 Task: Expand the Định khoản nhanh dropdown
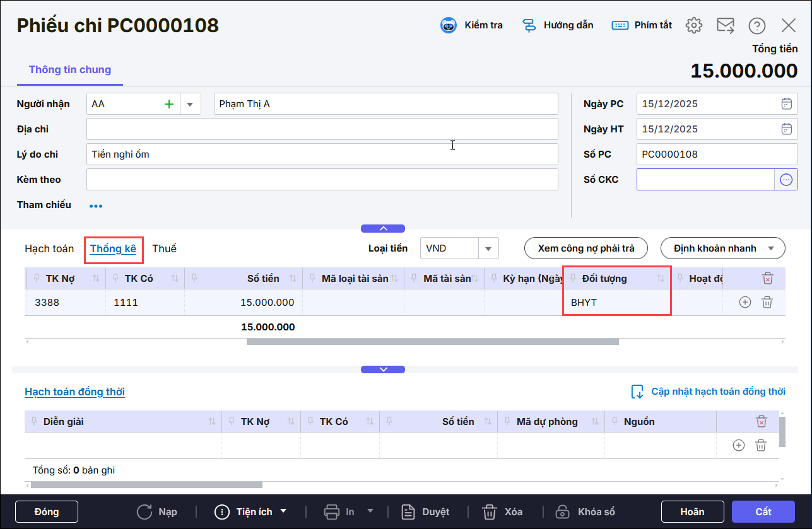(771, 248)
